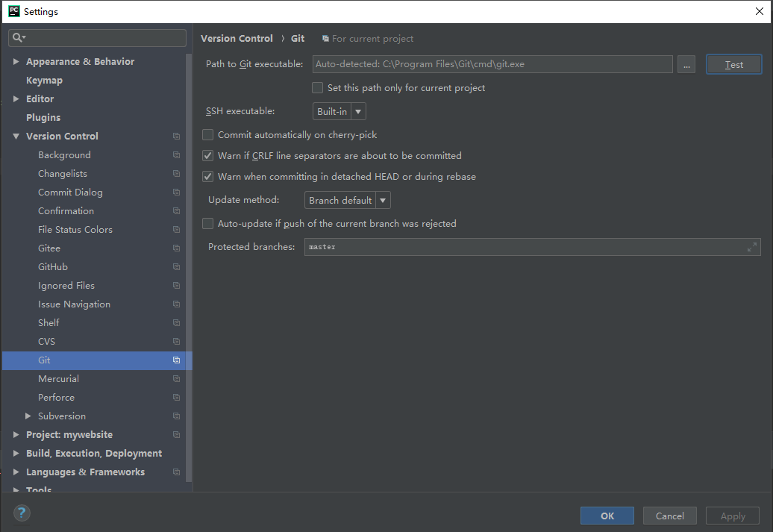Open the SSH executable Built-in dropdown
The image size is (773, 532).
pos(339,111)
